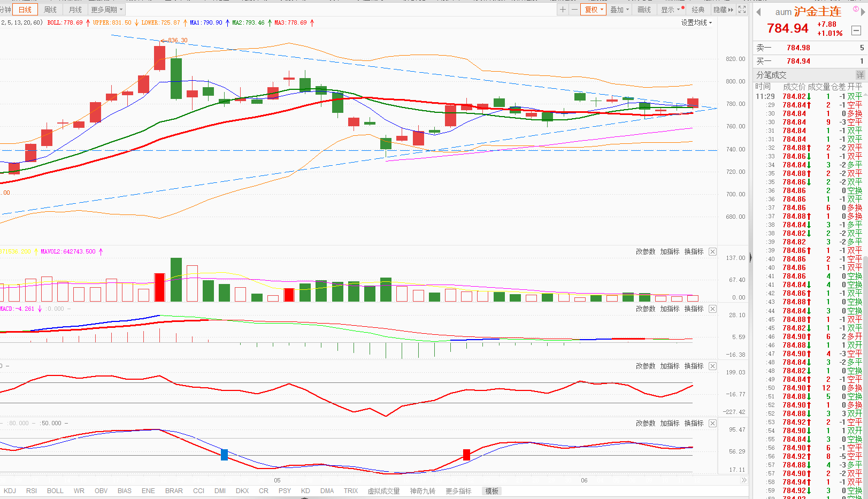Screen dimensions: 868x499
Task: Click 改参数 in the CCI sub-chart
Action: (x=646, y=366)
